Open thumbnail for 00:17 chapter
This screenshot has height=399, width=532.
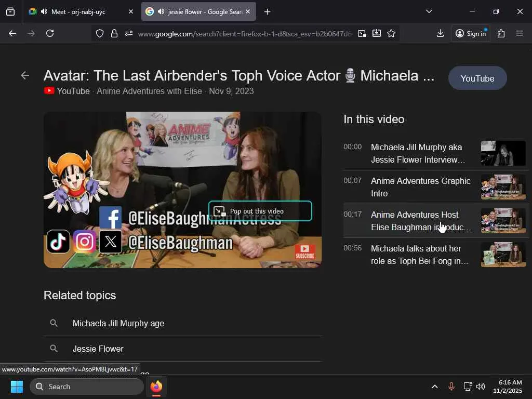[x=503, y=221]
